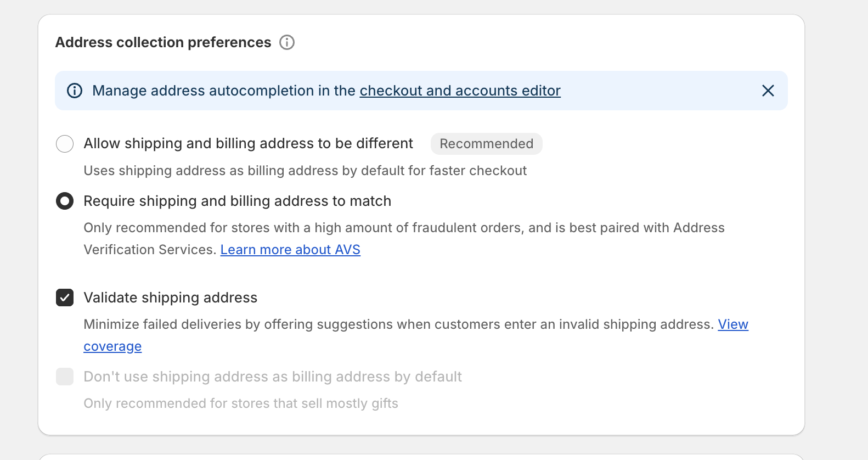Click the 'Allow shipping and billing address to be different' label

248,144
